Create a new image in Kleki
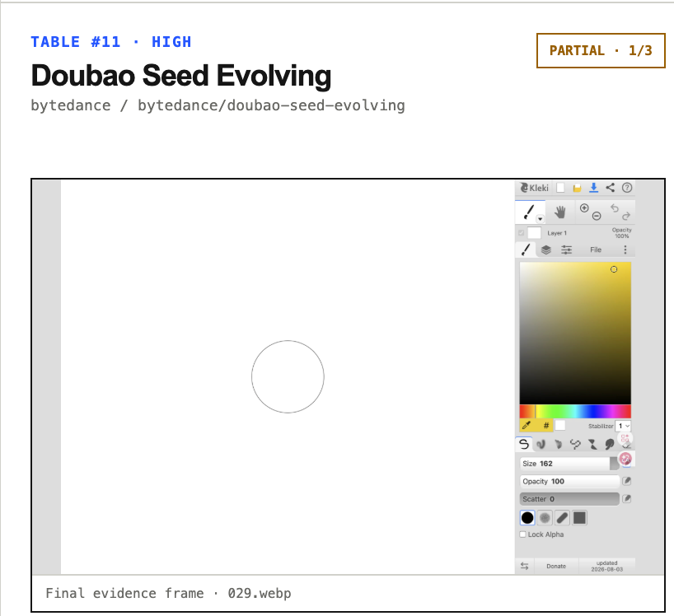This screenshot has width=674, height=616. point(560,188)
